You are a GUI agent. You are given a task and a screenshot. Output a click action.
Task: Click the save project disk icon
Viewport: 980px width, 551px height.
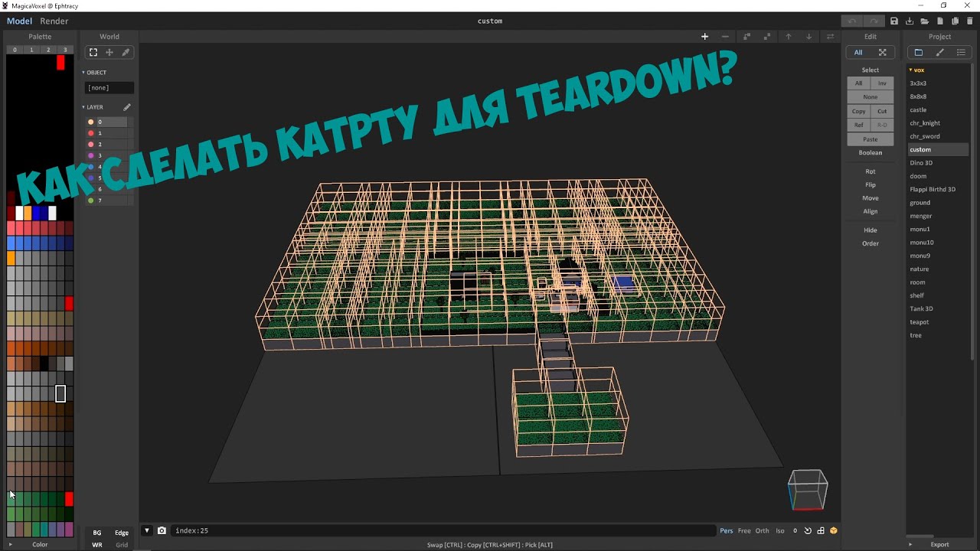coord(894,21)
